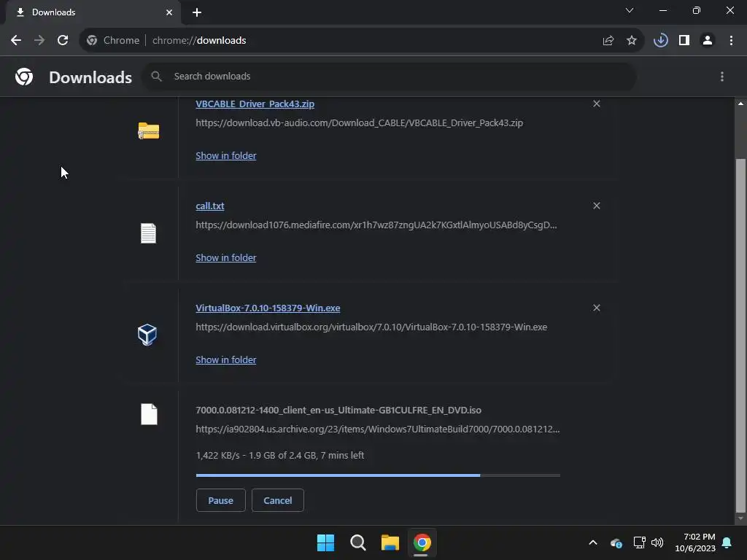
Task: Click the zip folder icon for VBCABLE
Action: (149, 131)
